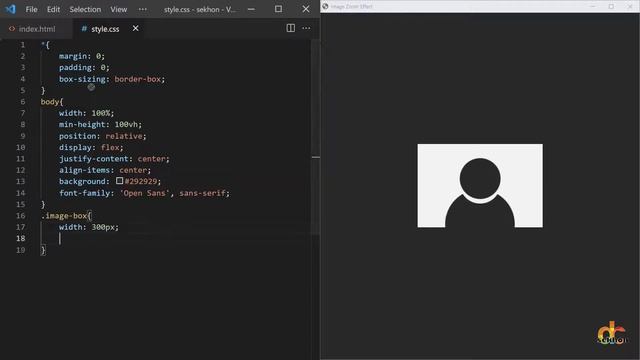Click the 'relative' position value
Image resolution: width=640 pixels, height=360 pixels.
tap(124, 136)
